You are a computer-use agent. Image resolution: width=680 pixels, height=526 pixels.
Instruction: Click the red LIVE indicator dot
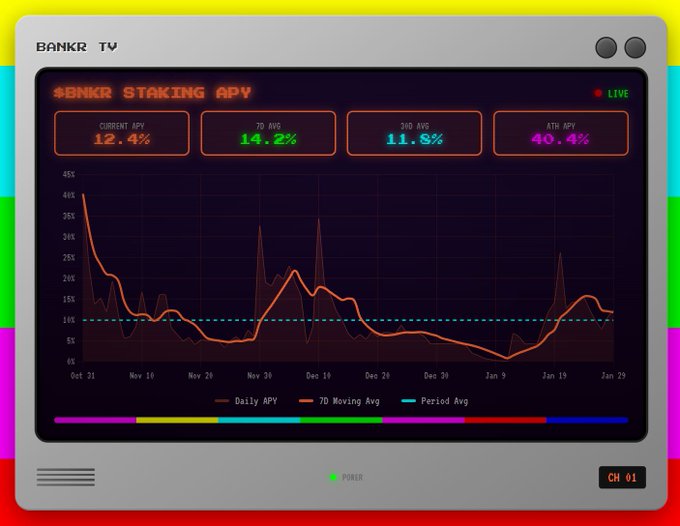tap(598, 93)
